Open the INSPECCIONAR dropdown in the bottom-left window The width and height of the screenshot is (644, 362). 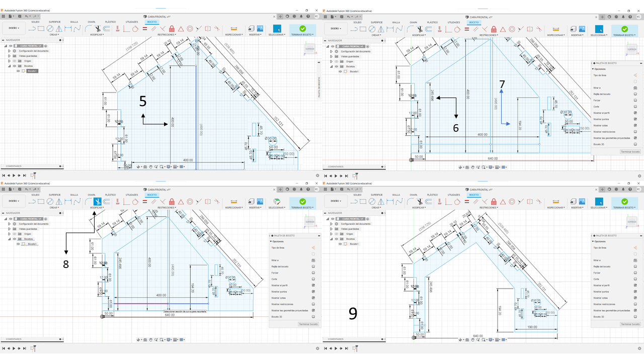point(234,208)
